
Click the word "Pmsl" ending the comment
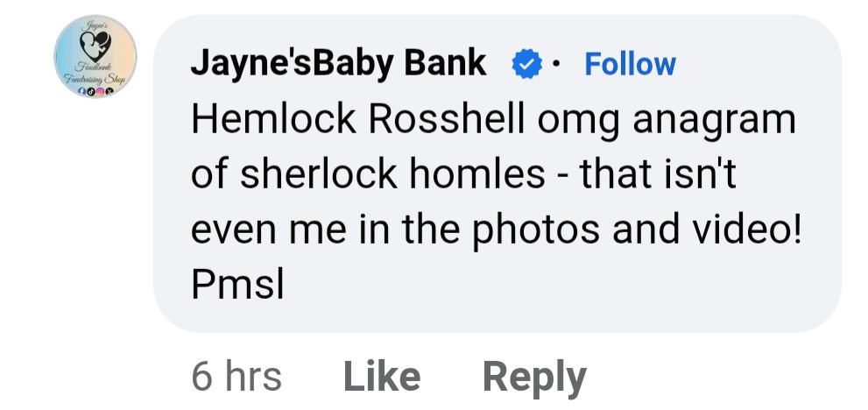point(238,286)
